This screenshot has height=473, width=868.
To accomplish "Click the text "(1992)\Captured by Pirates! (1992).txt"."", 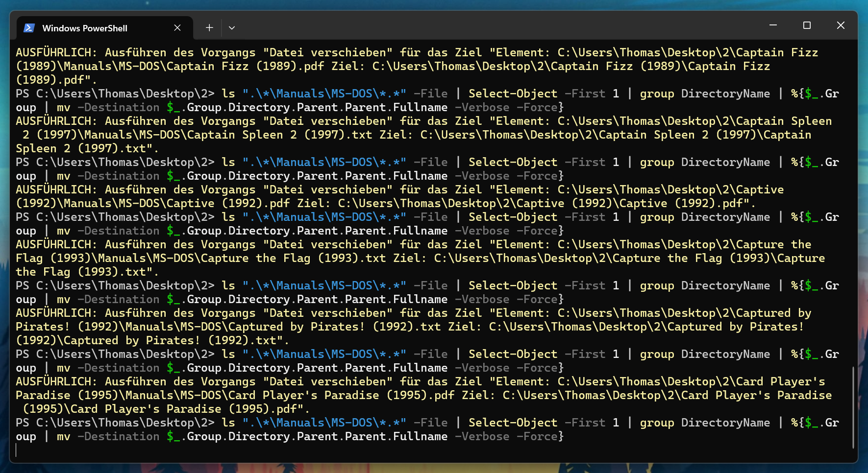I will click(152, 340).
